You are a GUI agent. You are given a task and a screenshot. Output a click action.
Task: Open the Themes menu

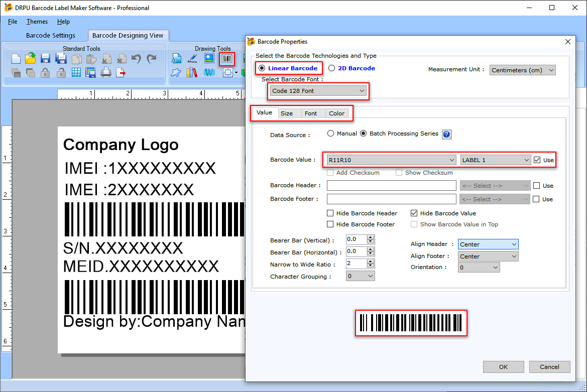(x=37, y=22)
